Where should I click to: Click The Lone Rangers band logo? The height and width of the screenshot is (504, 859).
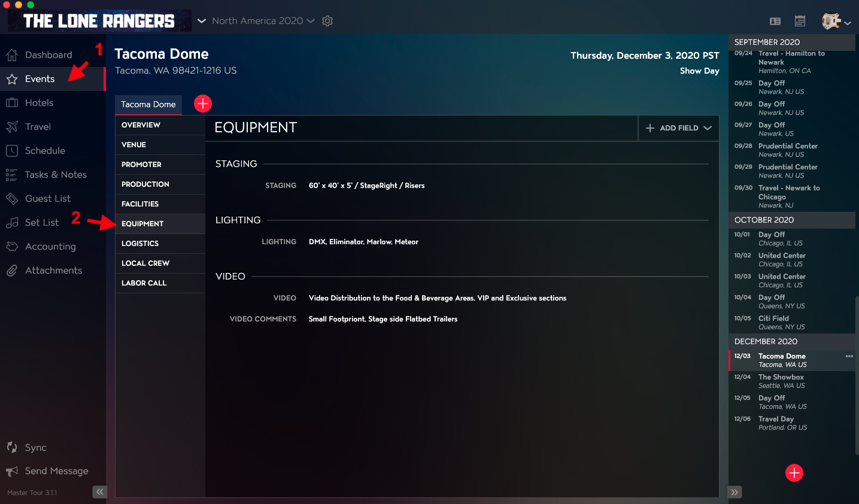[x=99, y=21]
